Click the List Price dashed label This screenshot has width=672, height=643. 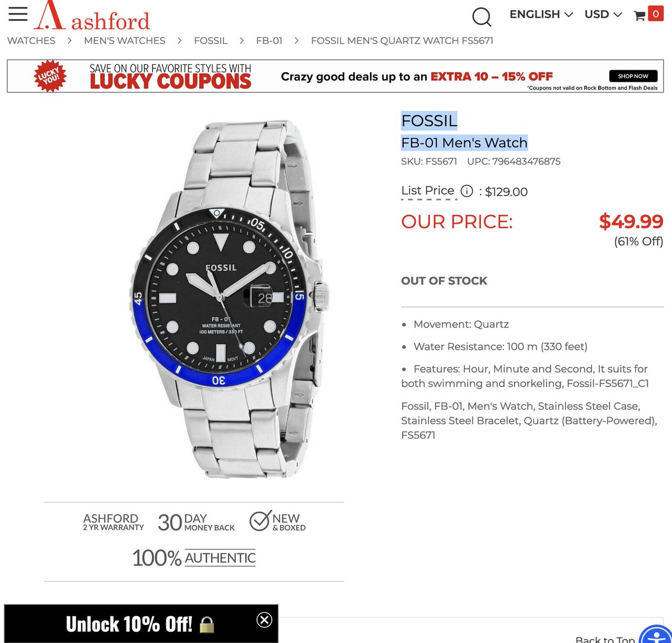click(x=428, y=191)
